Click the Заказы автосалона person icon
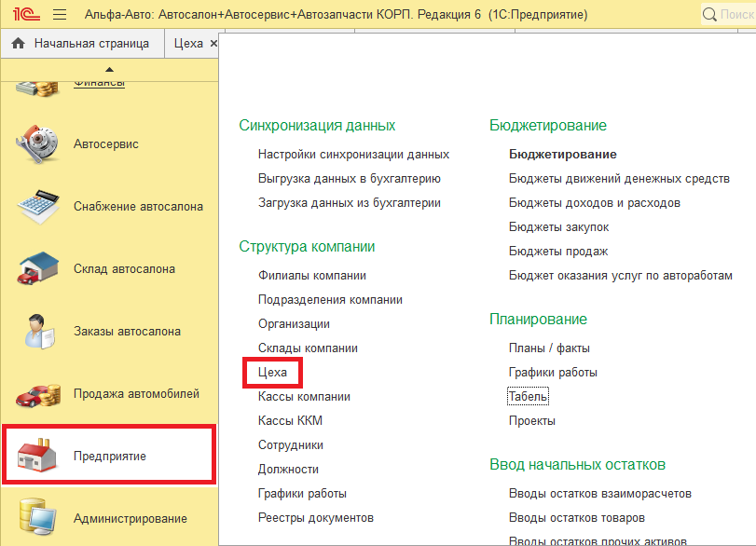 (x=39, y=331)
